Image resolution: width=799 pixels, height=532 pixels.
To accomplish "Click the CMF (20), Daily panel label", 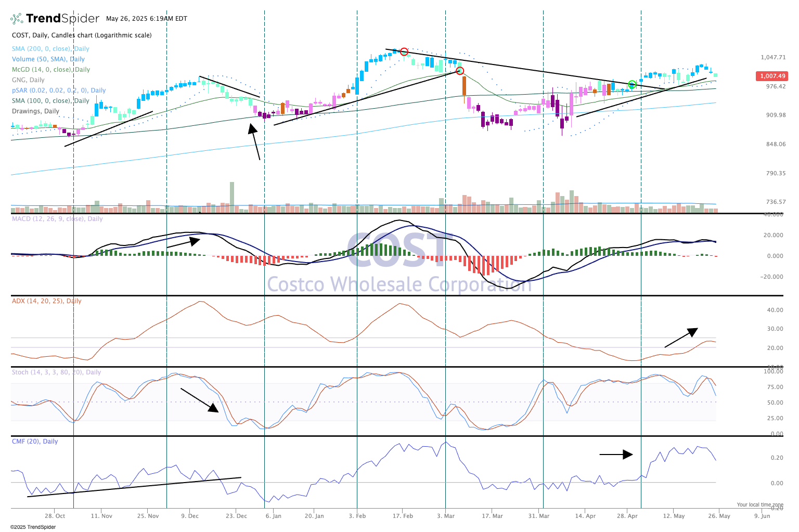I will click(x=35, y=442).
